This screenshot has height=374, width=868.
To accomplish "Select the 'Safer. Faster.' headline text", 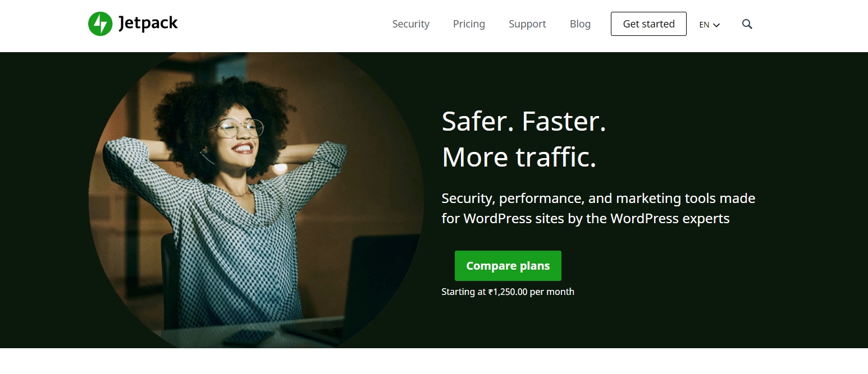I will click(524, 121).
